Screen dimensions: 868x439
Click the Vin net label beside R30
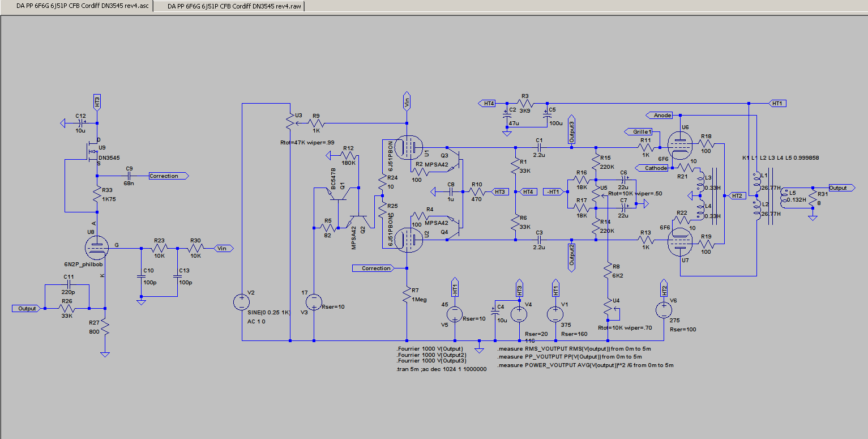point(223,248)
